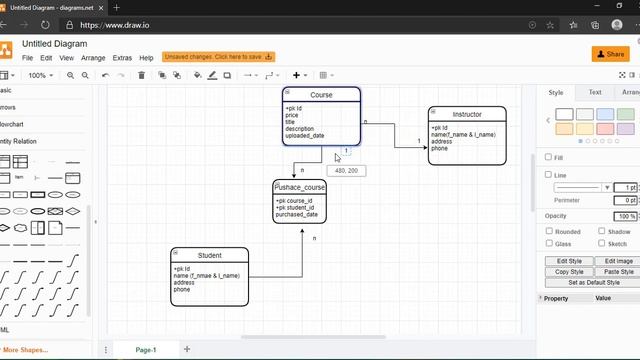Collapse the Student table with its corner icon
Image resolution: width=640 pixels, height=360 pixels.
(x=175, y=253)
